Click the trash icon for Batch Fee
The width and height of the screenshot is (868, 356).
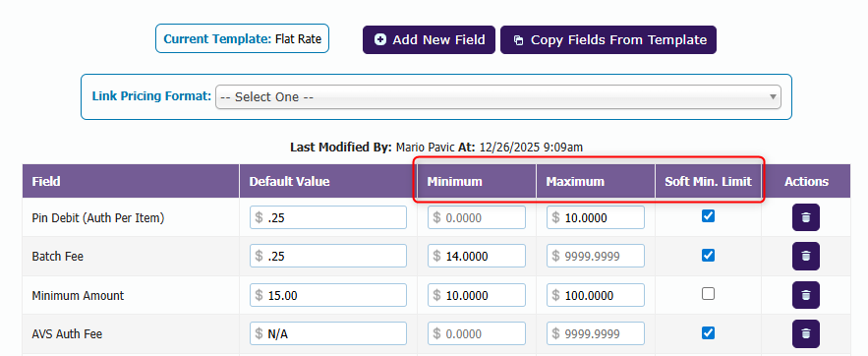805,257
